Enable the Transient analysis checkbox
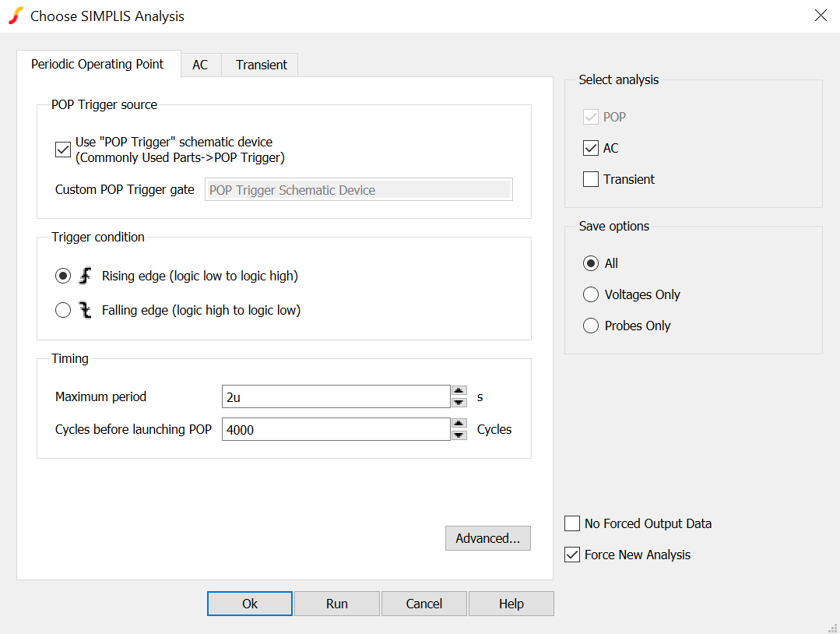This screenshot has height=634, width=840. coord(591,179)
